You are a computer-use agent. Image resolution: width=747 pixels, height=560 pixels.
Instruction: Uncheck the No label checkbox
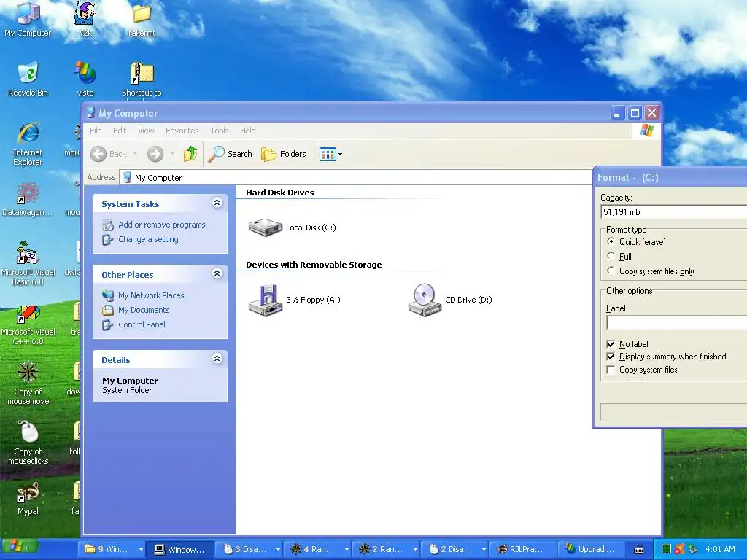click(611, 344)
